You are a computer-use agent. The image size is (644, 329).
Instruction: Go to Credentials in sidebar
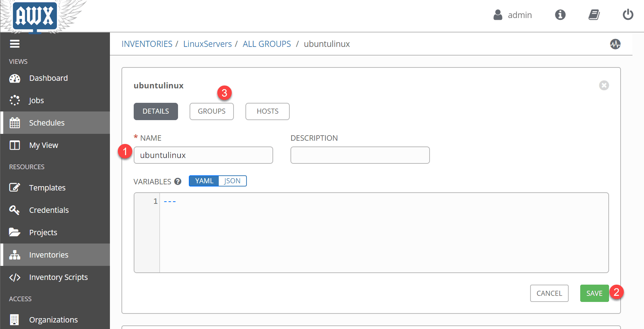tap(55, 210)
